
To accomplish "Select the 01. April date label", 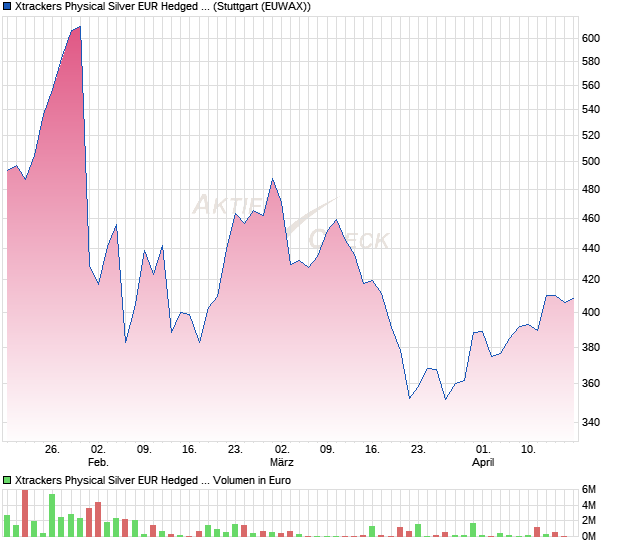I will pyautogui.click(x=483, y=456).
